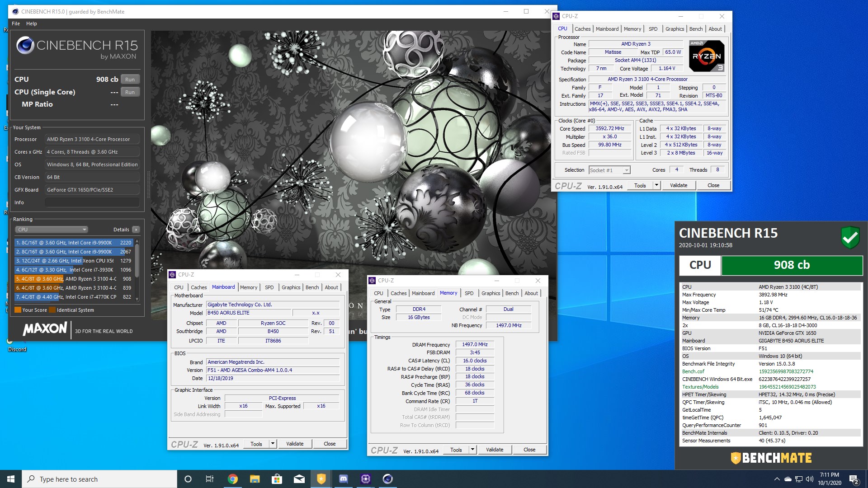Viewport: 868px width, 488px height.
Task: Switch to Discord taskbar icon
Action: pos(343,479)
